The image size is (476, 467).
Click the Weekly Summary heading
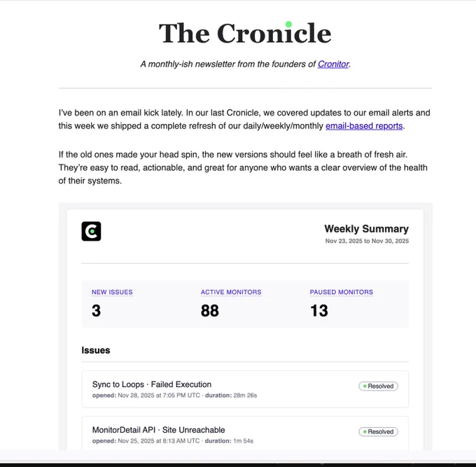(x=366, y=229)
